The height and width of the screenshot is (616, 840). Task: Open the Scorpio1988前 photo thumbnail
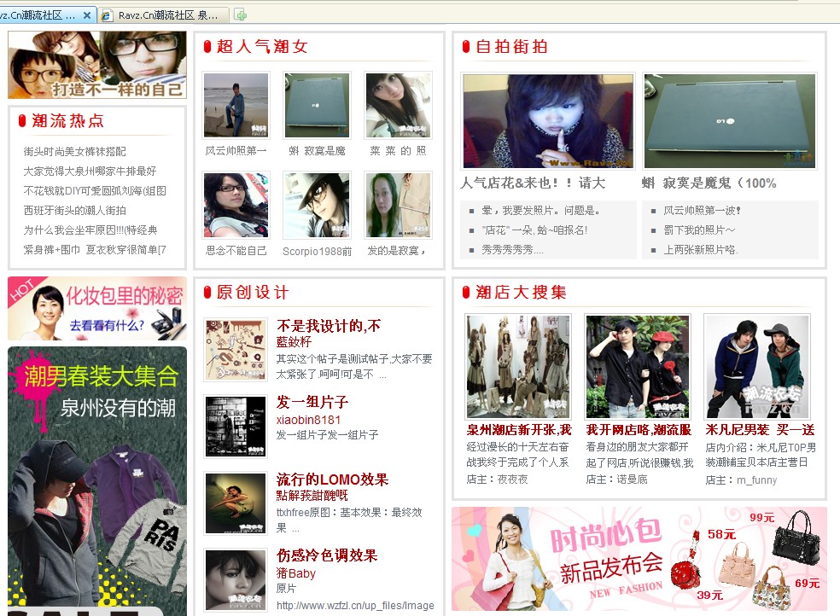click(317, 205)
